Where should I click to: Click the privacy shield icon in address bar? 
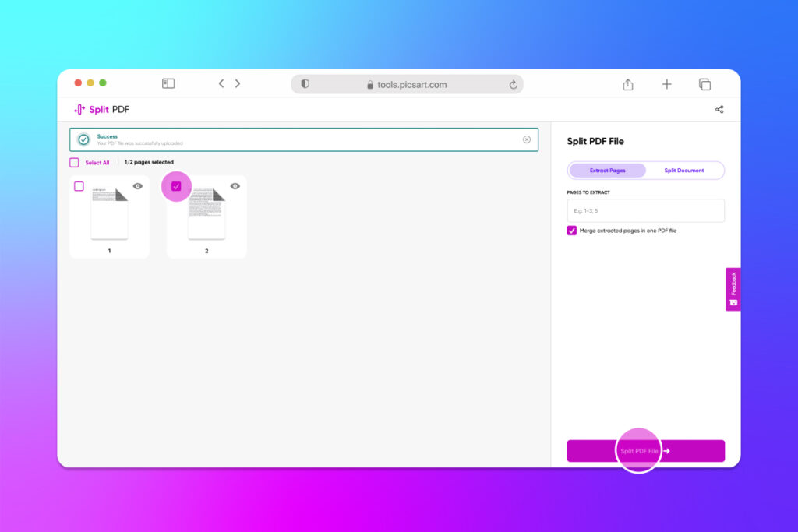305,83
